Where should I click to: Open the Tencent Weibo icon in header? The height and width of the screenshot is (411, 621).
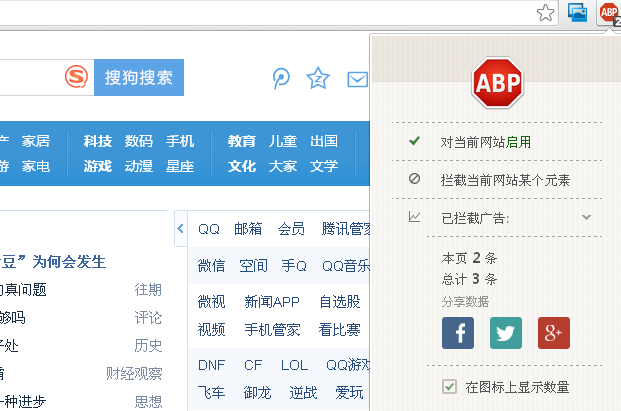281,78
